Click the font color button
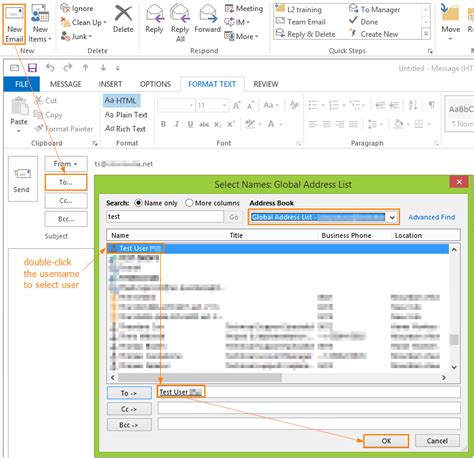The height and width of the screenshot is (458, 474). pos(271,124)
